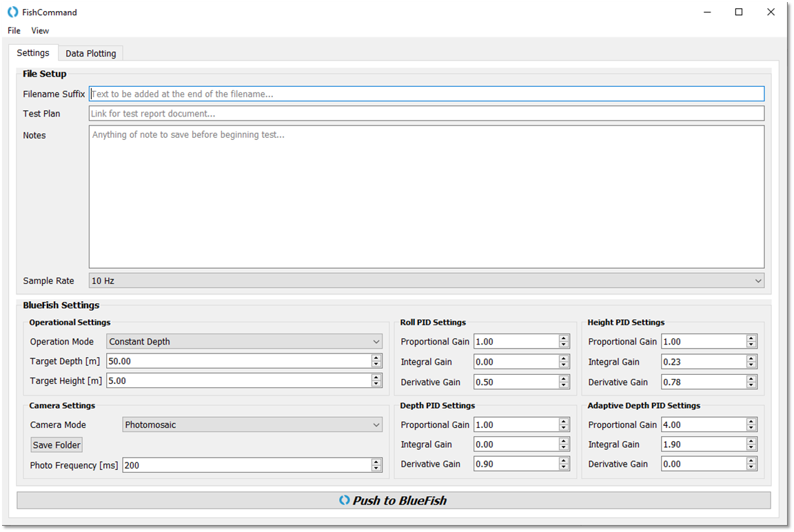Click inside the Notes text area
Image resolution: width=794 pixels, height=532 pixels.
click(x=426, y=196)
